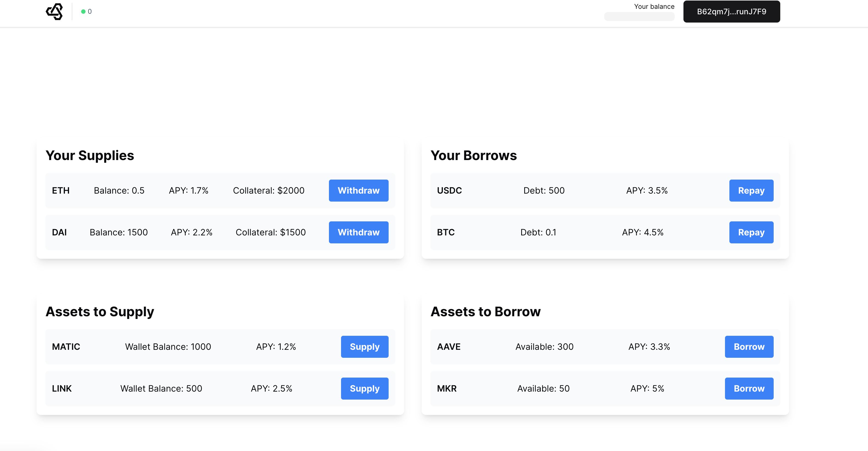Click the top-left application logo mark
The height and width of the screenshot is (451, 868).
pyautogui.click(x=55, y=12)
